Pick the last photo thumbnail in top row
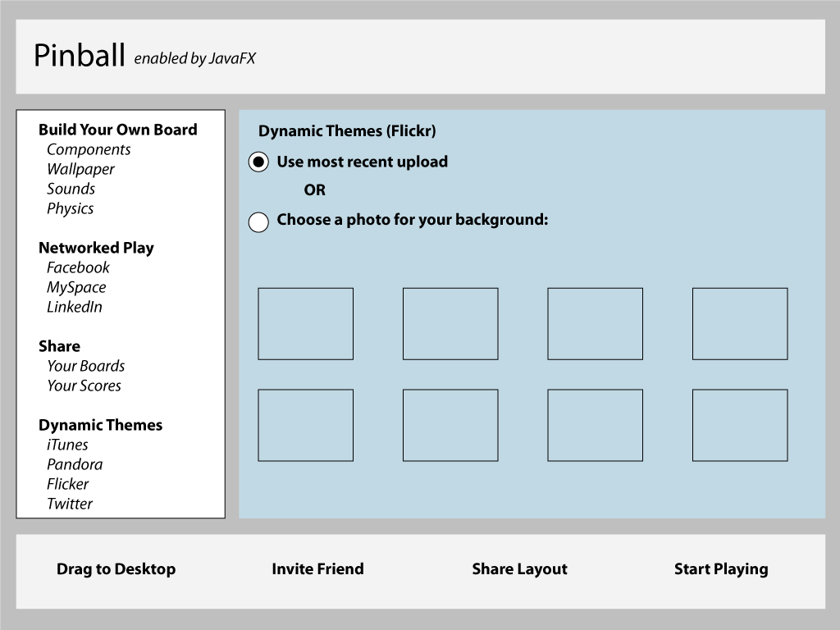This screenshot has width=840, height=630. (739, 323)
